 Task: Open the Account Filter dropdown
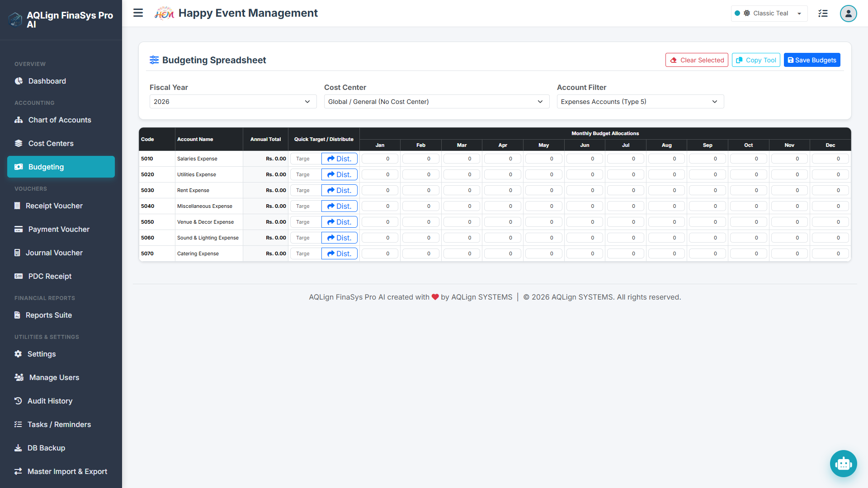tap(640, 102)
